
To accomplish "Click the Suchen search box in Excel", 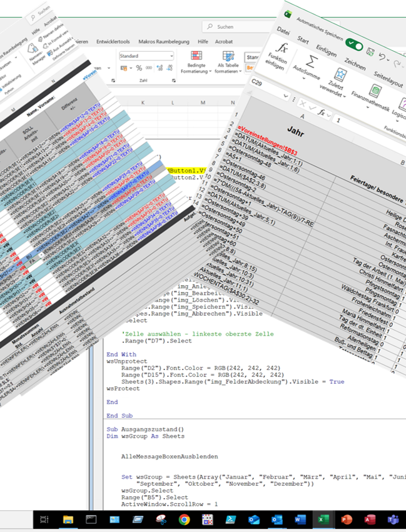I will (x=238, y=26).
